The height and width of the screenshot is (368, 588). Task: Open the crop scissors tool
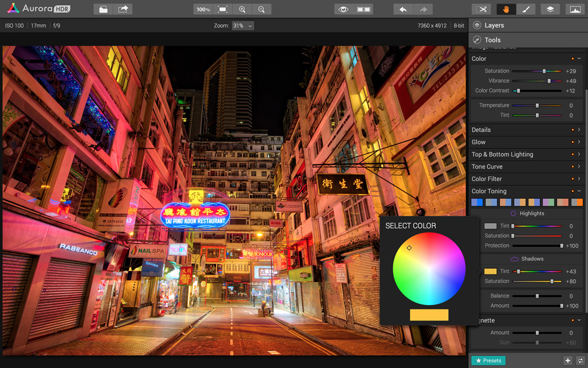[x=482, y=9]
